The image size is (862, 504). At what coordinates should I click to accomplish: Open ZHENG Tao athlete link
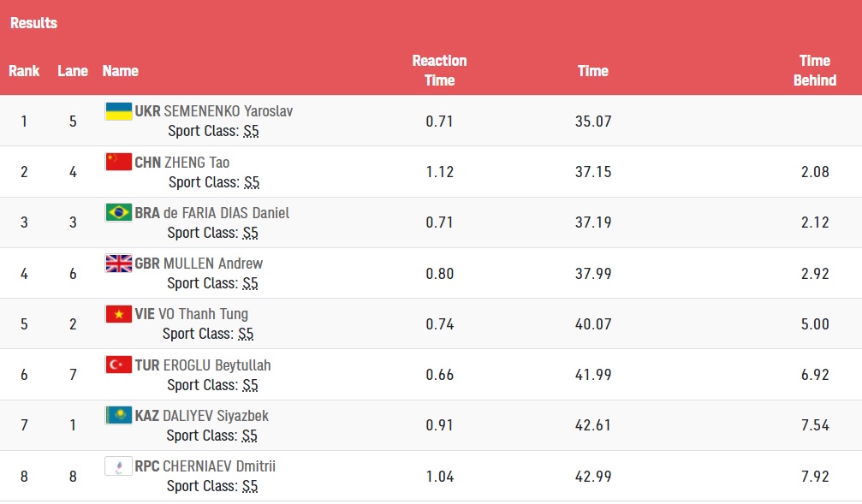(197, 162)
